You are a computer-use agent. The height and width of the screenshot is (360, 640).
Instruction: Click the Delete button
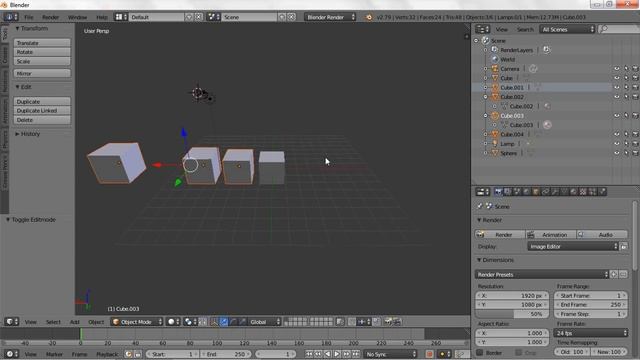click(42, 120)
